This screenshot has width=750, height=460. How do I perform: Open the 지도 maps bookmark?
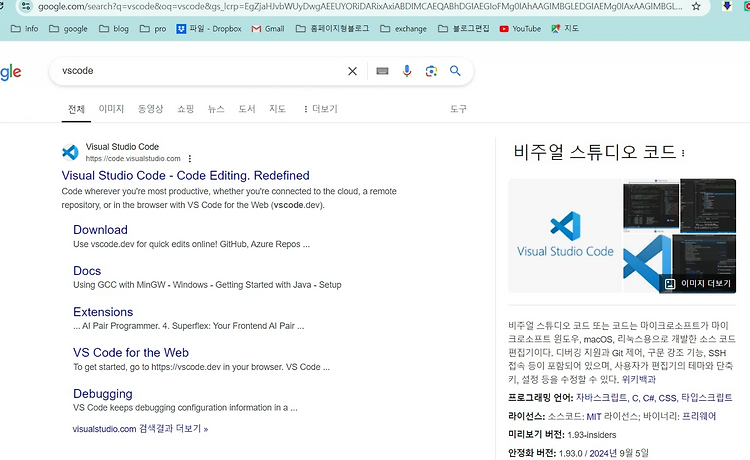[x=565, y=29]
